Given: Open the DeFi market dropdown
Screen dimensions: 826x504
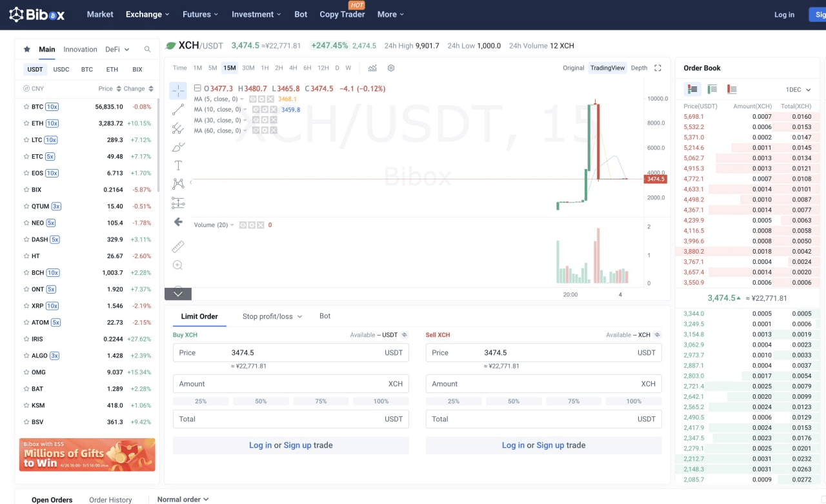Looking at the screenshot, I should 117,49.
